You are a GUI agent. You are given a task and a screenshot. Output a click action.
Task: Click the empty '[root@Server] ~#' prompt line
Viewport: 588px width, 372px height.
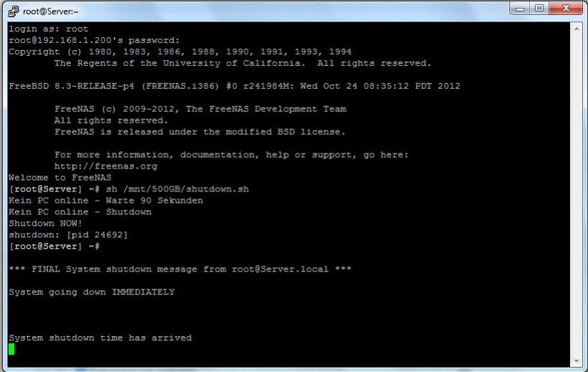(x=54, y=247)
